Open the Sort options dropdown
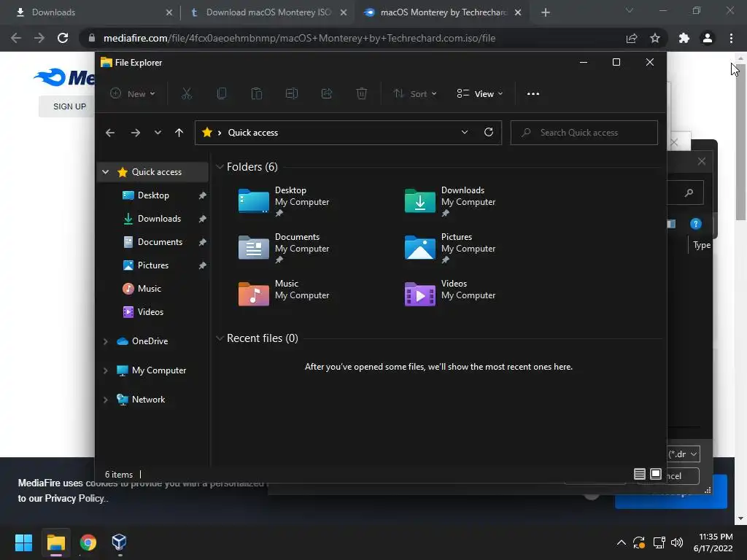This screenshot has width=747, height=560. click(415, 94)
